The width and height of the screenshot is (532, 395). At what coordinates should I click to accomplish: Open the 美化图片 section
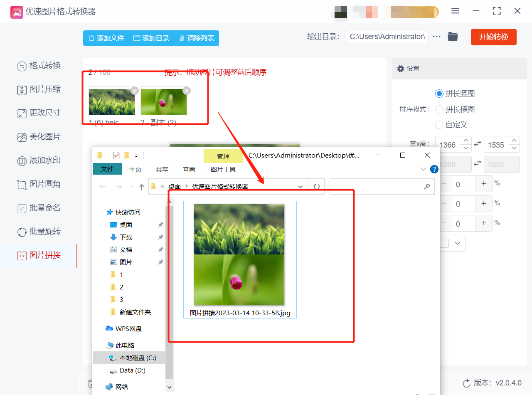click(39, 137)
